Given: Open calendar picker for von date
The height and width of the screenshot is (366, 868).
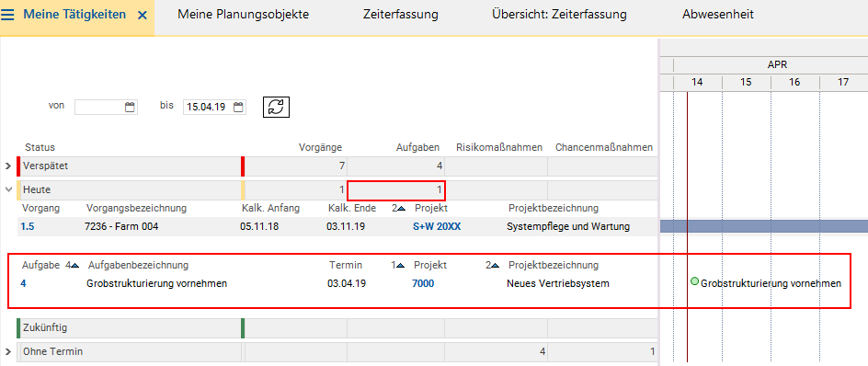Looking at the screenshot, I should [x=130, y=108].
